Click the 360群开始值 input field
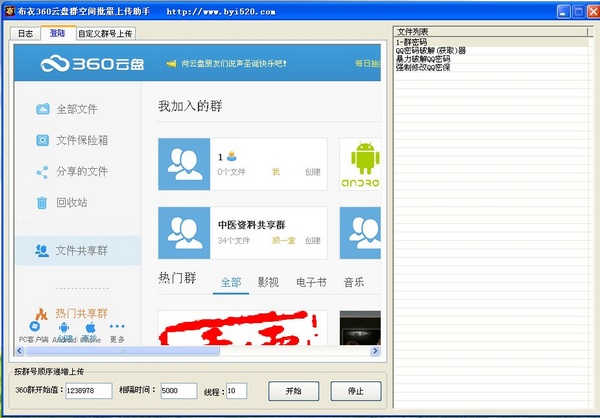Screen dimensions: 600x418 (x=89, y=390)
